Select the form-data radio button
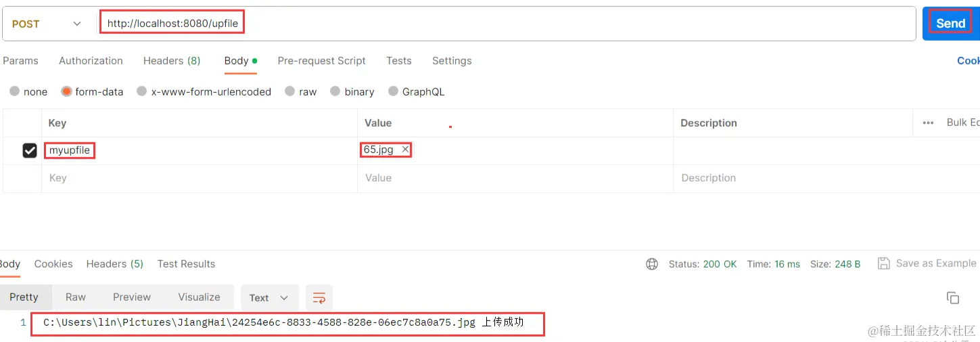980x342 pixels. (66, 91)
